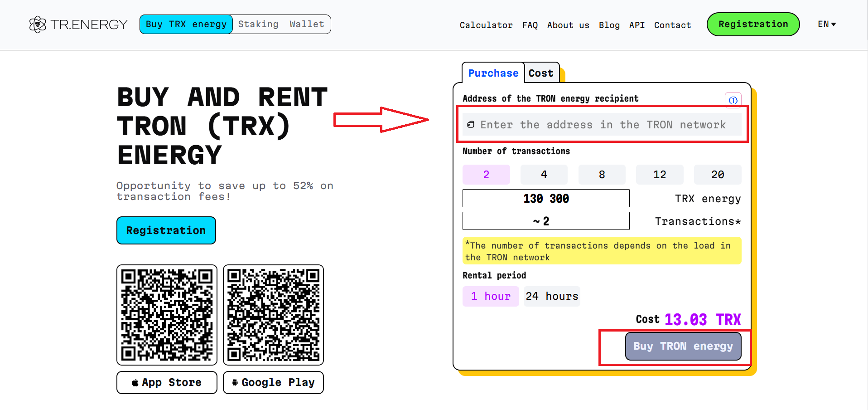The image size is (868, 410).
Task: Click the paste icon in the address field
Action: pos(471,124)
